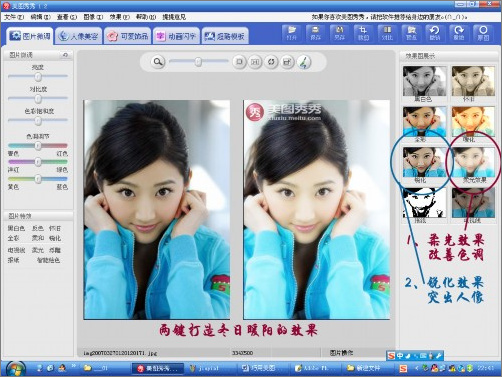
Task: Open the 查看 (View) menu
Action: 67,17
